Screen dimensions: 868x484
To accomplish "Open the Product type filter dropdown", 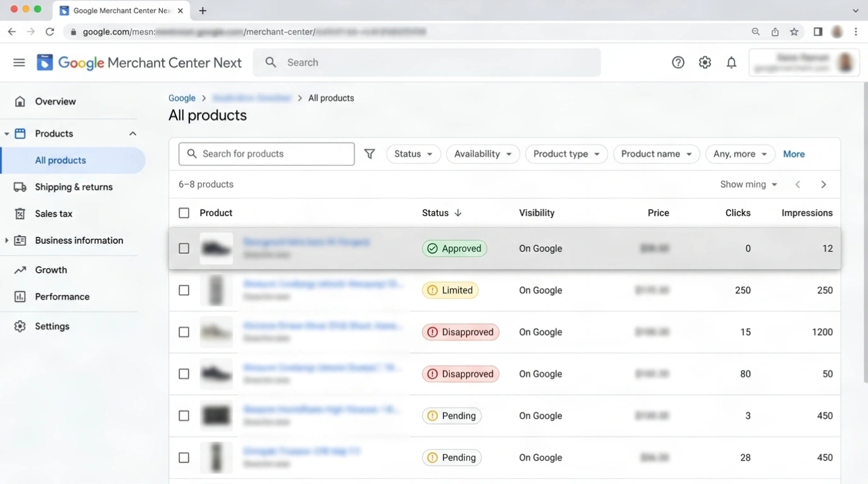I will pyautogui.click(x=566, y=154).
